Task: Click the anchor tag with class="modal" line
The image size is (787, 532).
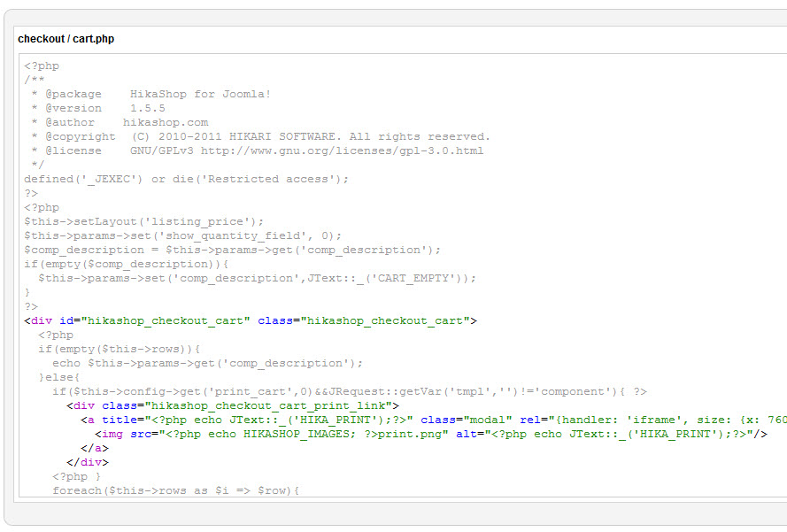Action: 434,420
